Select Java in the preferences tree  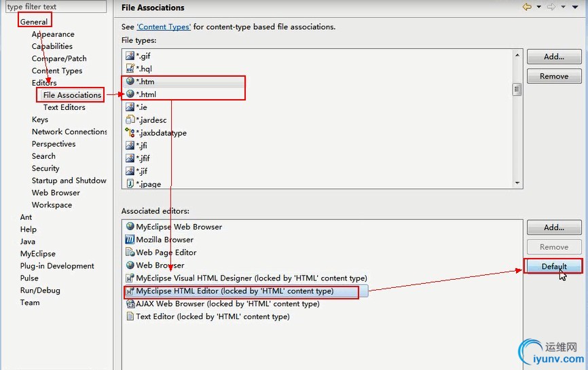[27, 242]
